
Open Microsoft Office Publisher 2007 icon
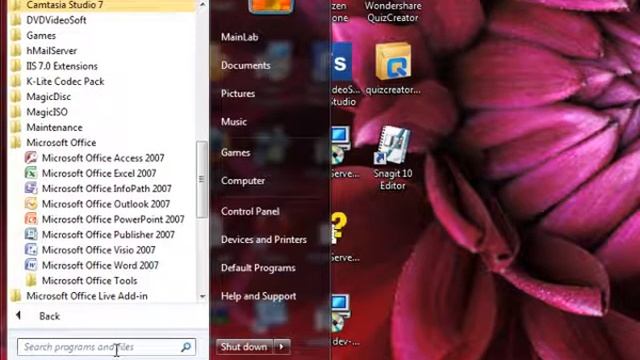point(31,234)
